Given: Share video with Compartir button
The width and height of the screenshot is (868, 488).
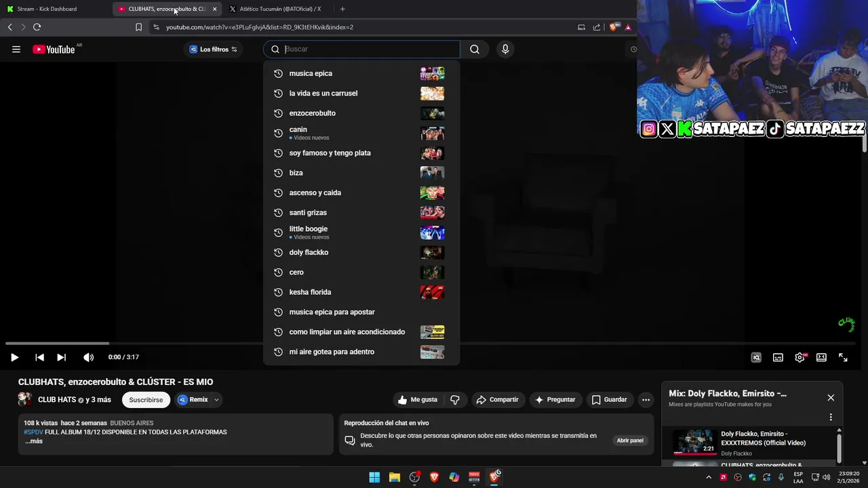Looking at the screenshot, I should point(498,400).
